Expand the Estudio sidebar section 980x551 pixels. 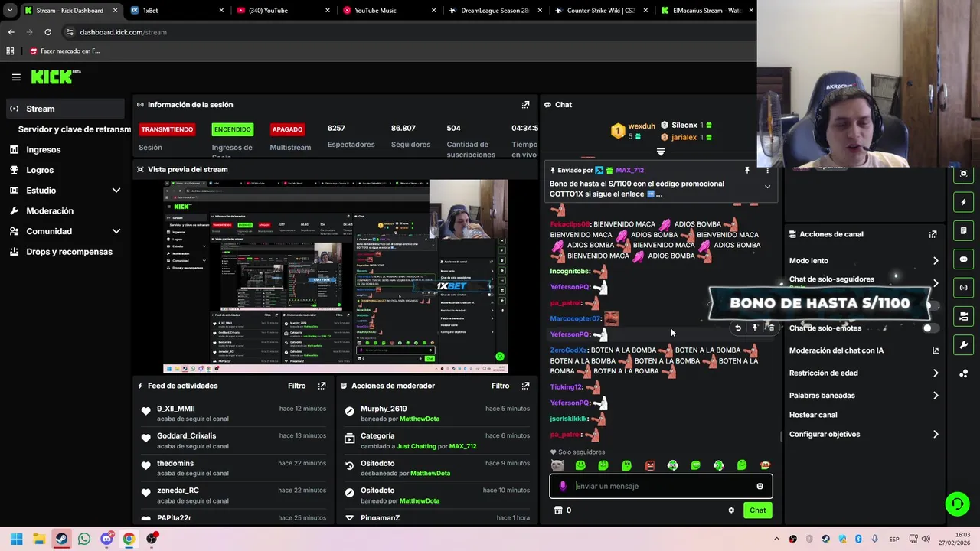116,191
